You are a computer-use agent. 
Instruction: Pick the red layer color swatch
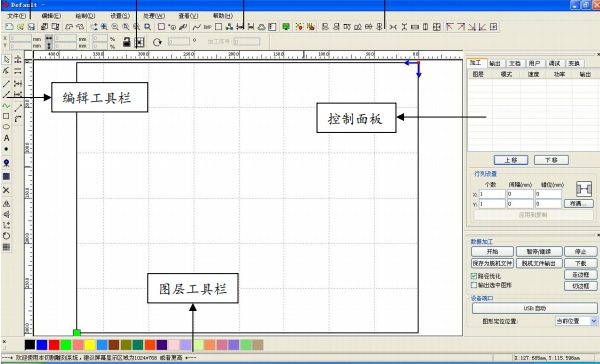point(54,345)
